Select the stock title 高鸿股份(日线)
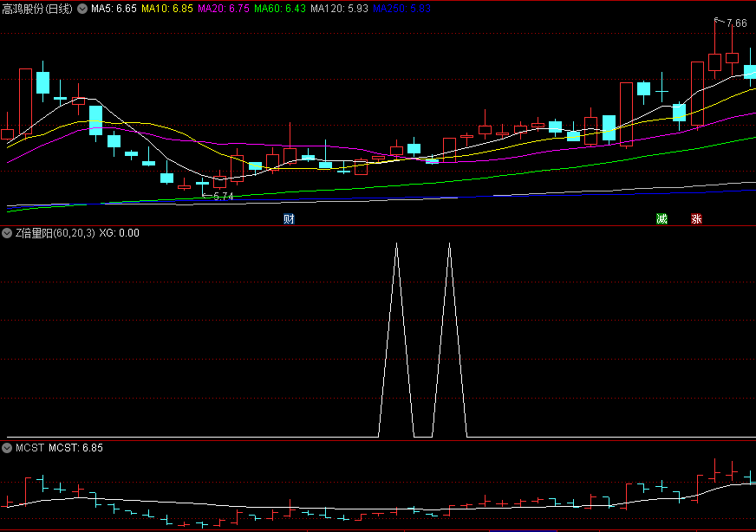This screenshot has height=532, width=756. pos(37,9)
